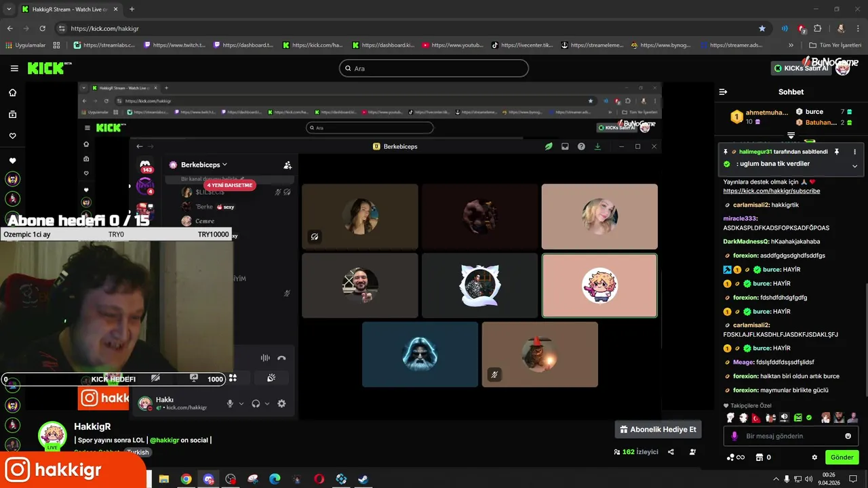Bookmark this page with star icon
Viewport: 868px width, 488px height.
point(762,28)
